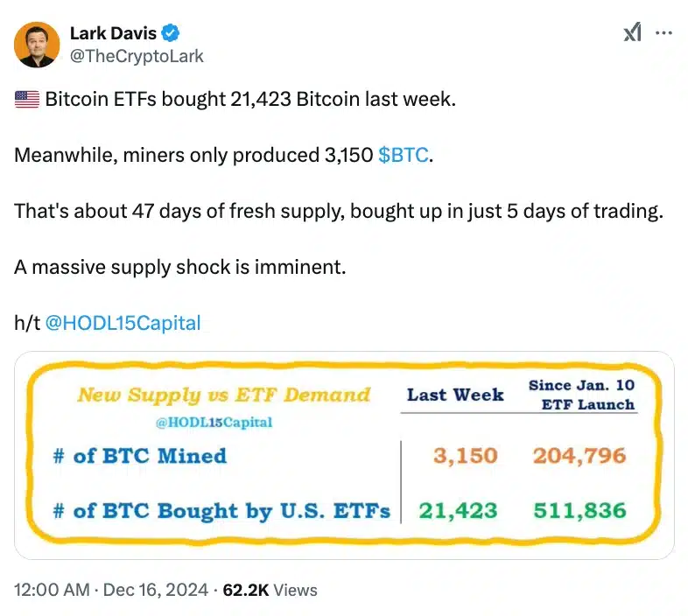Visit the @TheCryptoLark handle link
The width and height of the screenshot is (688, 616).
[136, 56]
